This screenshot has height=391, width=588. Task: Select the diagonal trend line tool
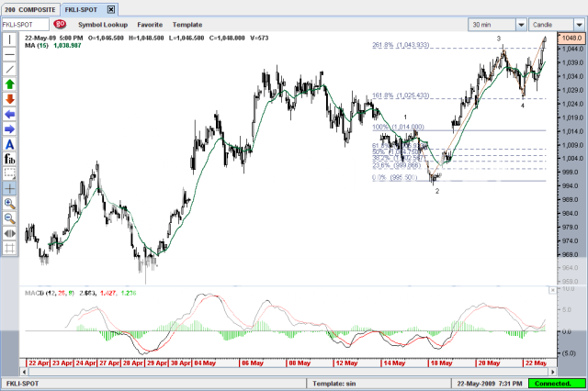tap(9, 69)
